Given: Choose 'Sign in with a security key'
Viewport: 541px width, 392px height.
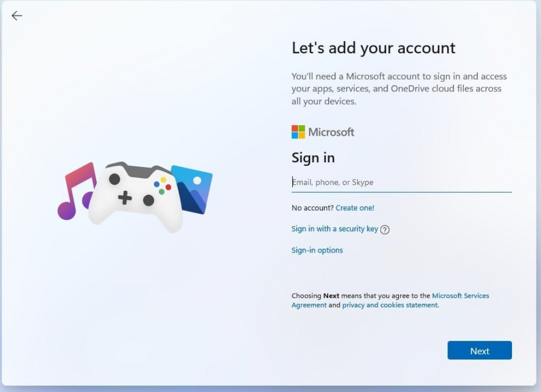Looking at the screenshot, I should pos(334,229).
